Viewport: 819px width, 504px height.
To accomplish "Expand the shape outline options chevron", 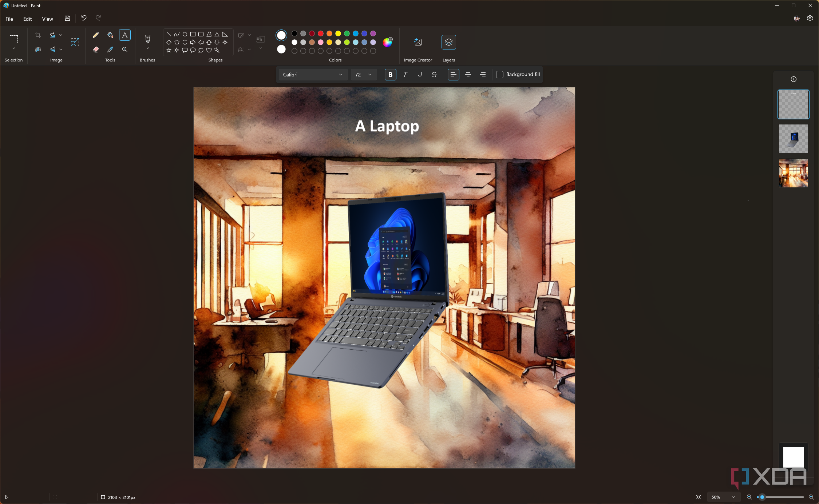I will pos(249,35).
